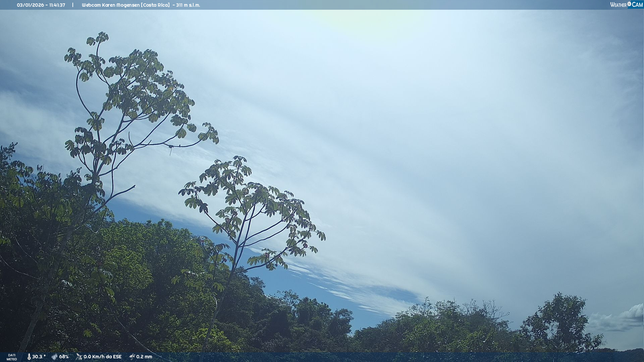
Task: Click the [Costa Rica] location text
Action: coord(156,5)
